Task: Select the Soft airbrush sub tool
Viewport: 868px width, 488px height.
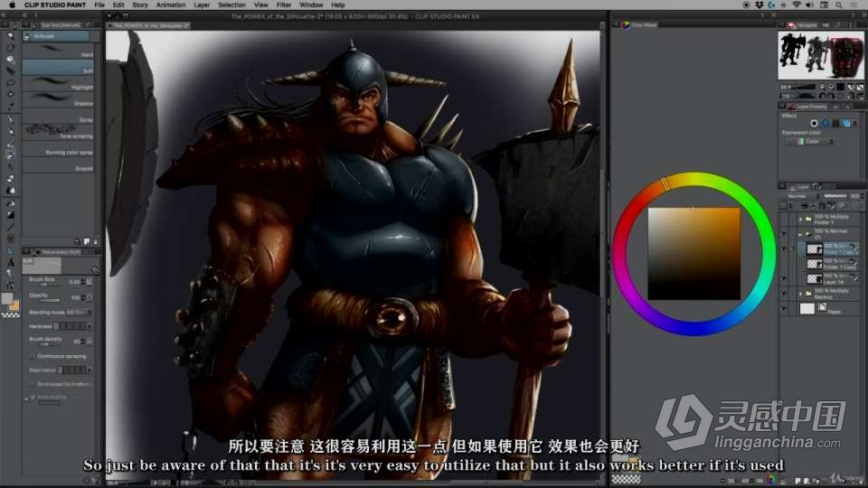Action: 58,68
